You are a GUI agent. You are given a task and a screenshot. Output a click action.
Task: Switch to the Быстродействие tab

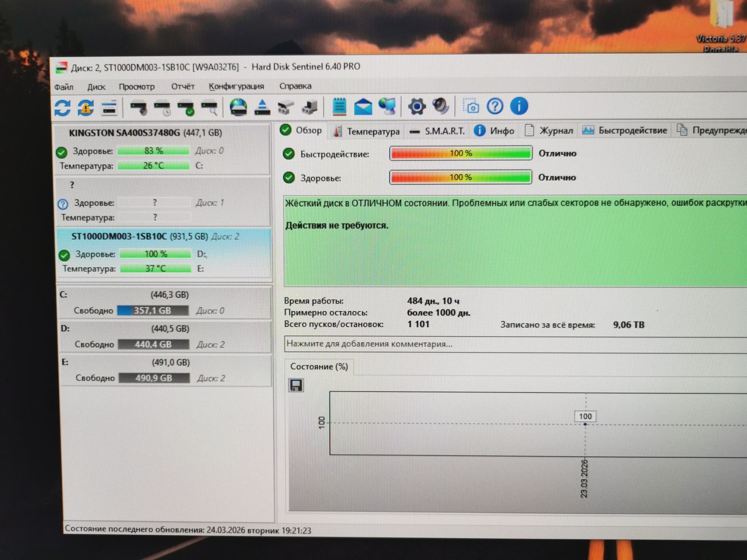625,130
